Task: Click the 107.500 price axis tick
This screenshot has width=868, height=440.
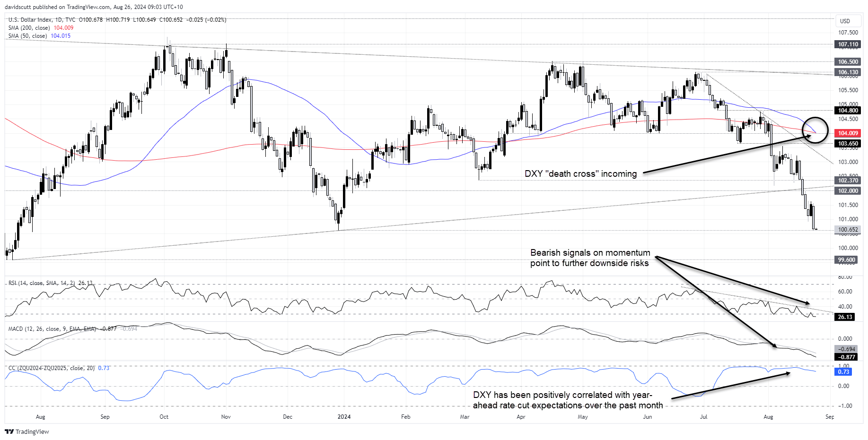Action: click(848, 33)
